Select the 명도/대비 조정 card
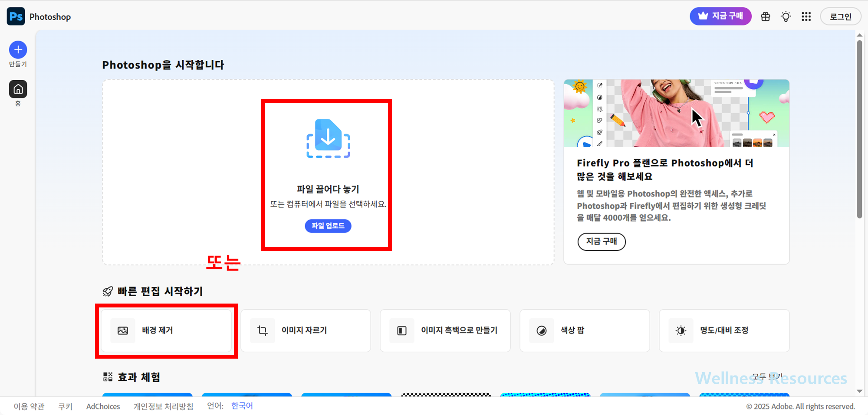The width and height of the screenshot is (868, 415). click(724, 330)
